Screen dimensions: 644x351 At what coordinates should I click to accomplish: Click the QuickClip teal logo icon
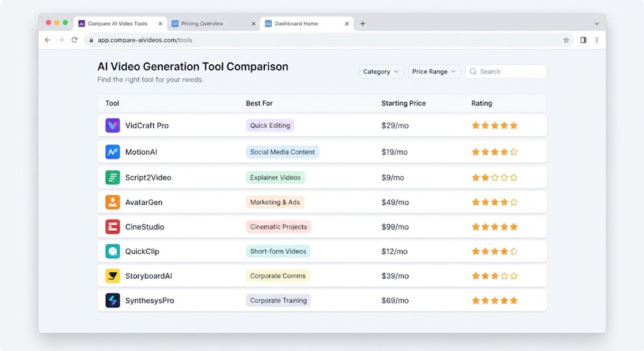pyautogui.click(x=113, y=251)
